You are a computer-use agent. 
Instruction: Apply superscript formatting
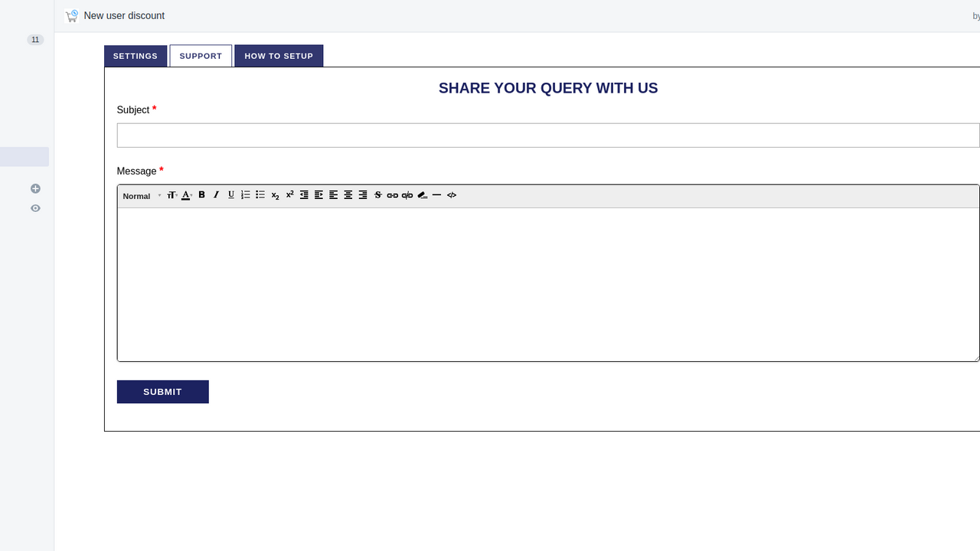tap(290, 195)
